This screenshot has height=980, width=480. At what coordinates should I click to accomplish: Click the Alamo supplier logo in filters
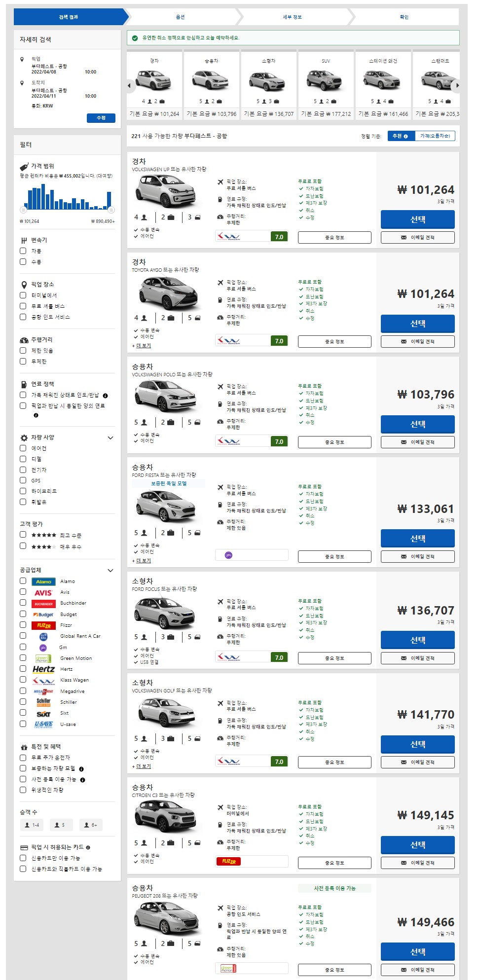[43, 581]
